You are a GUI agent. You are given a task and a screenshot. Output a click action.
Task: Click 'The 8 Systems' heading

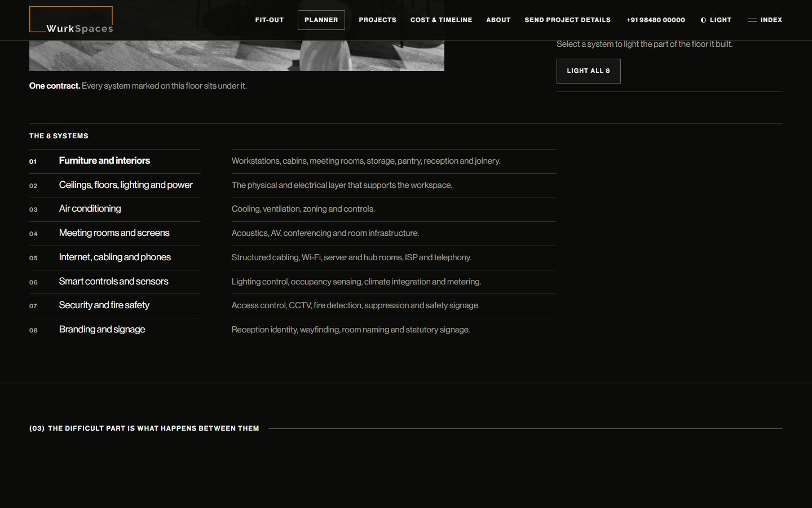(x=59, y=136)
